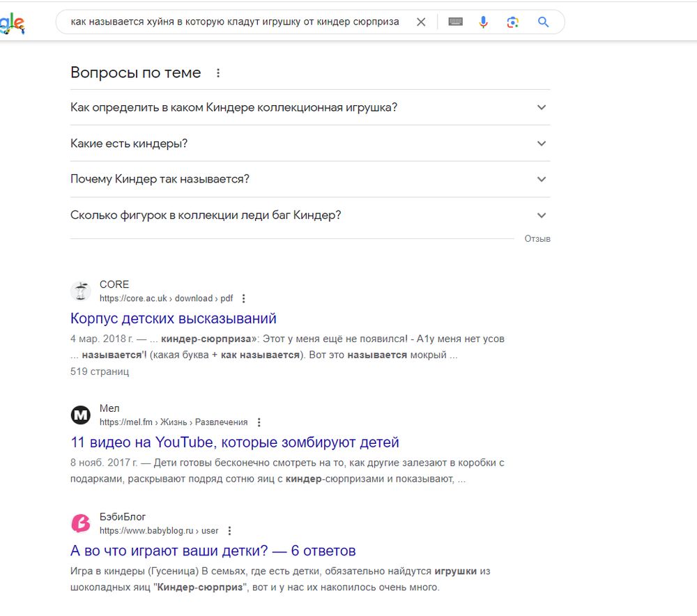The image size is (697, 616).
Task: Click the Google logo
Action: 13,24
